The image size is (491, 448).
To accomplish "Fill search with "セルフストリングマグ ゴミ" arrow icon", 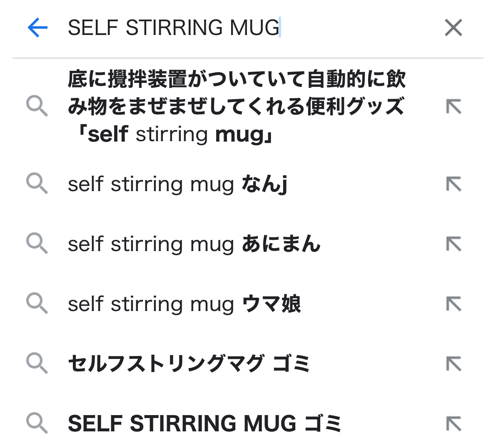I will click(454, 364).
